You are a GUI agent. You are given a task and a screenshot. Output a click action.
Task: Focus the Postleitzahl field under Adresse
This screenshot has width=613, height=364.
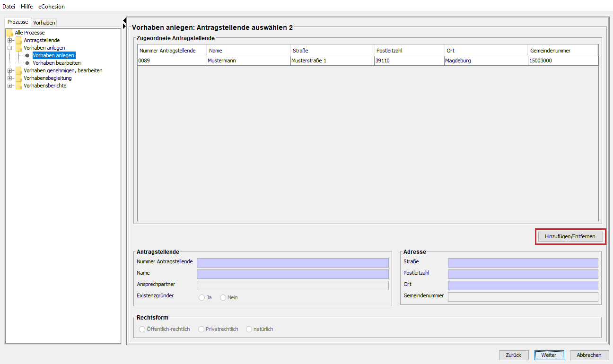click(523, 274)
